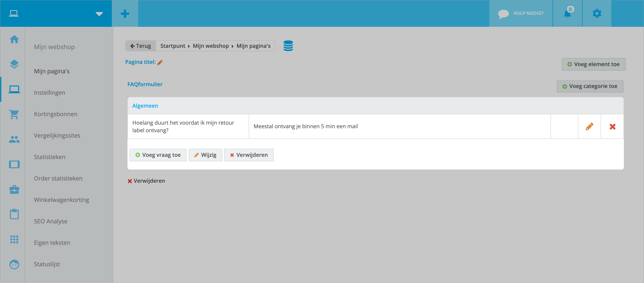Viewport: 644px width, 283px height.
Task: Click the laptop icon in top-left header
Action: [x=14, y=13]
